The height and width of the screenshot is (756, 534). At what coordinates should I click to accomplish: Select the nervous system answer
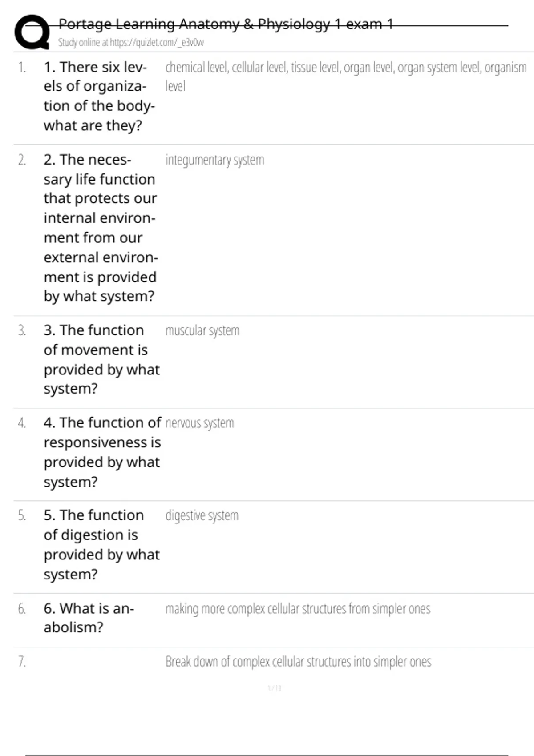pyautogui.click(x=199, y=423)
